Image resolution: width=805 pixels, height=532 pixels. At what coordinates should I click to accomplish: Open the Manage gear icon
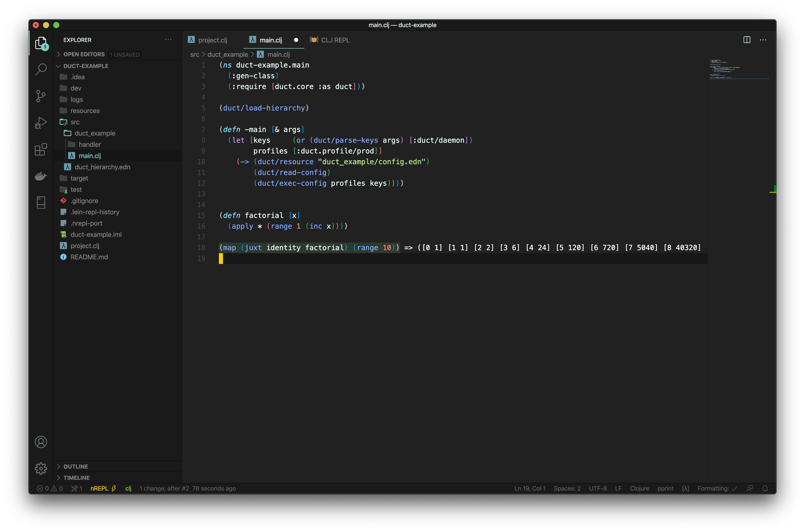coord(41,468)
